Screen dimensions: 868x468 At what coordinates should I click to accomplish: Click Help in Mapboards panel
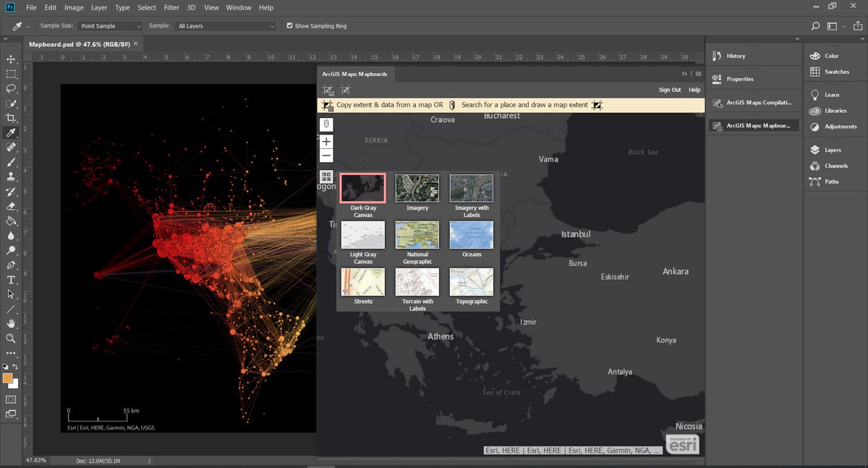[694, 90]
